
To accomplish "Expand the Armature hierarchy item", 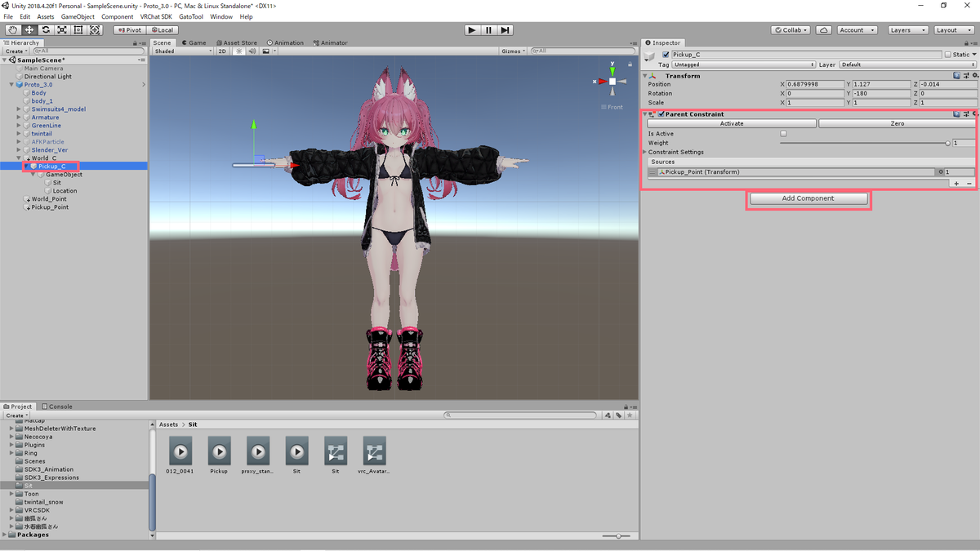I will coord(20,118).
